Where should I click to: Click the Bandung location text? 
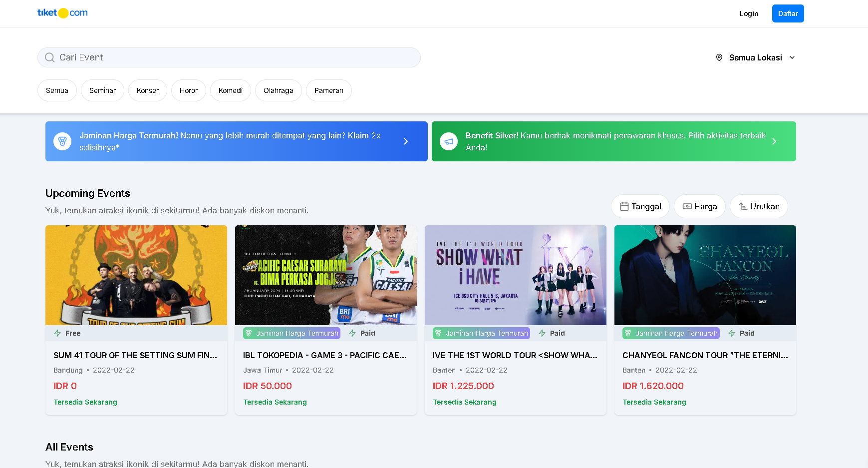(68, 370)
